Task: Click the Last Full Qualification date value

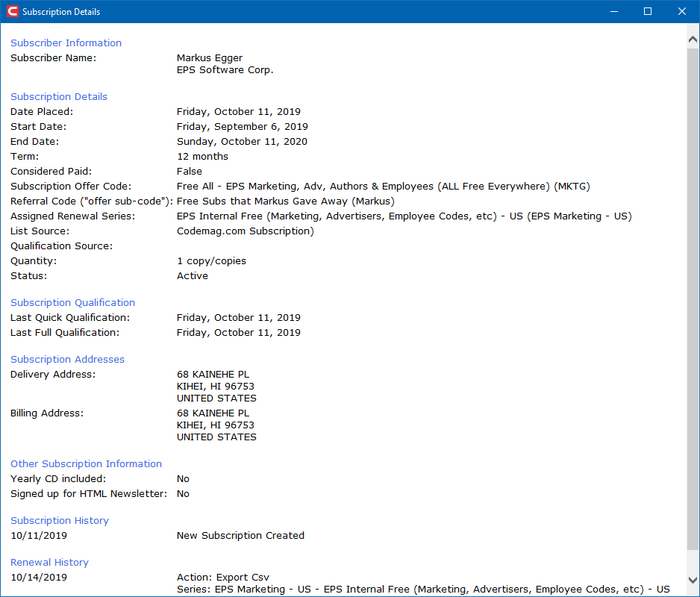Action: 238,333
